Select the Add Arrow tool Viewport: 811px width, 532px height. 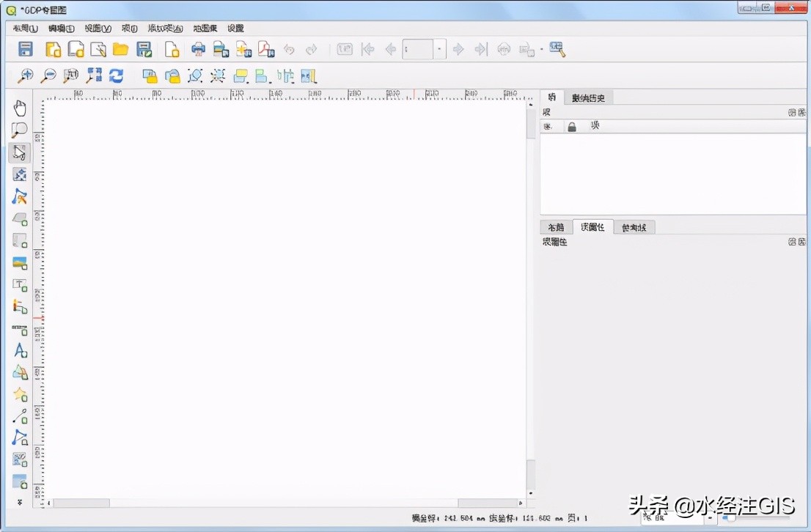coord(20,416)
